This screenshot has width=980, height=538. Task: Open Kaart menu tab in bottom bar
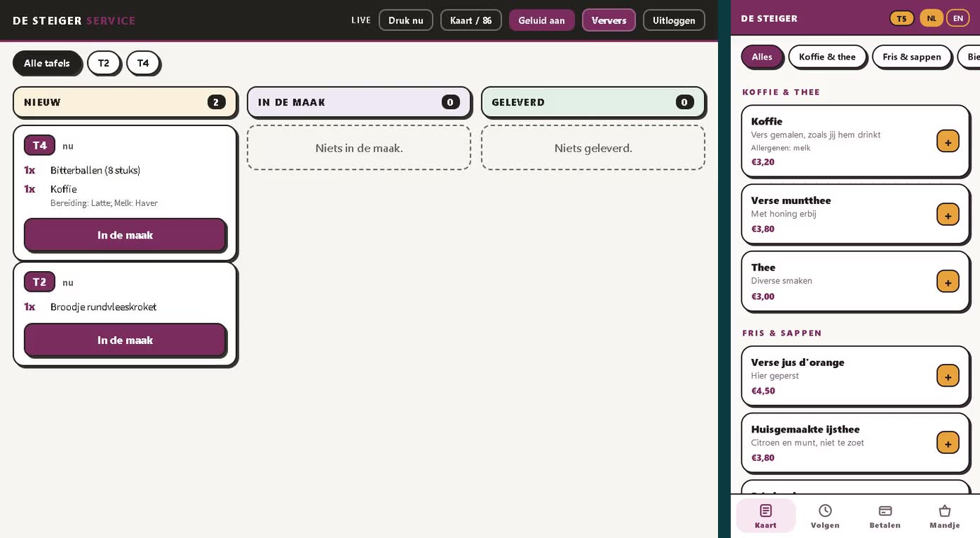(x=765, y=516)
